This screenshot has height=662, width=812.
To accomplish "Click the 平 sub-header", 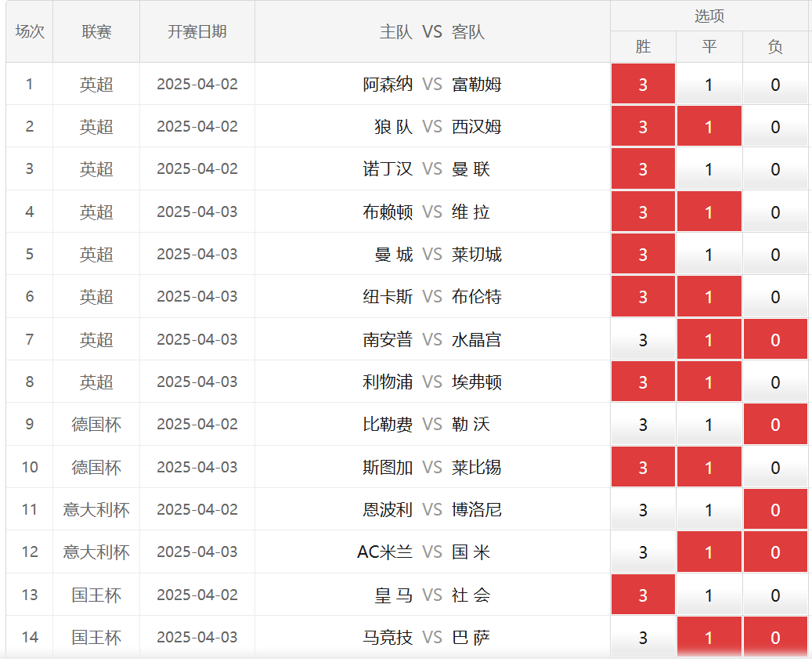I will click(709, 47).
